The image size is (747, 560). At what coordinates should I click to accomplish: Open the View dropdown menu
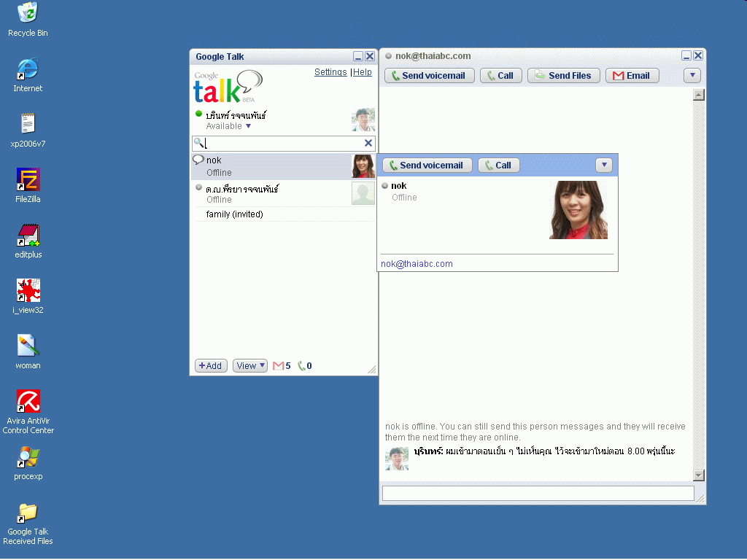click(249, 366)
